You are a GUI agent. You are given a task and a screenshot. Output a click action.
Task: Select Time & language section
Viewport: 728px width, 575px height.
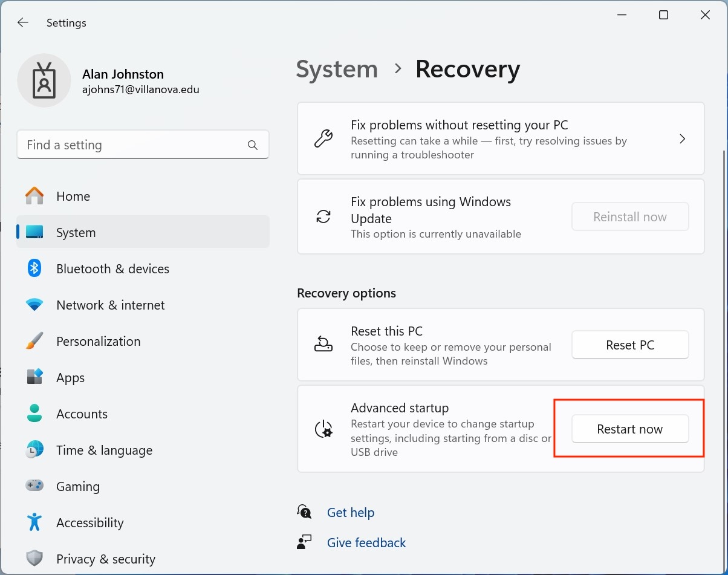[x=104, y=450]
